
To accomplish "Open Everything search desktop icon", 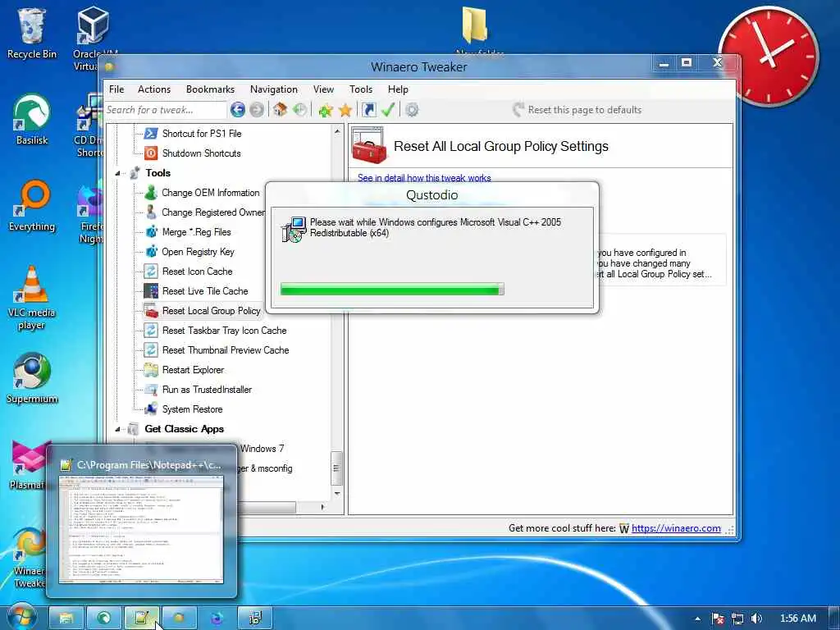I will click(32, 206).
